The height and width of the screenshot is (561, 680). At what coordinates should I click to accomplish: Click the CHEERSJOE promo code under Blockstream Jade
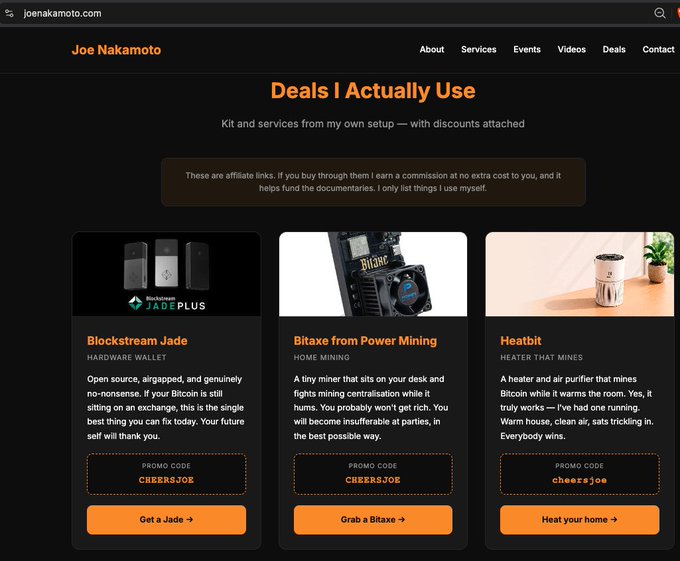click(167, 480)
